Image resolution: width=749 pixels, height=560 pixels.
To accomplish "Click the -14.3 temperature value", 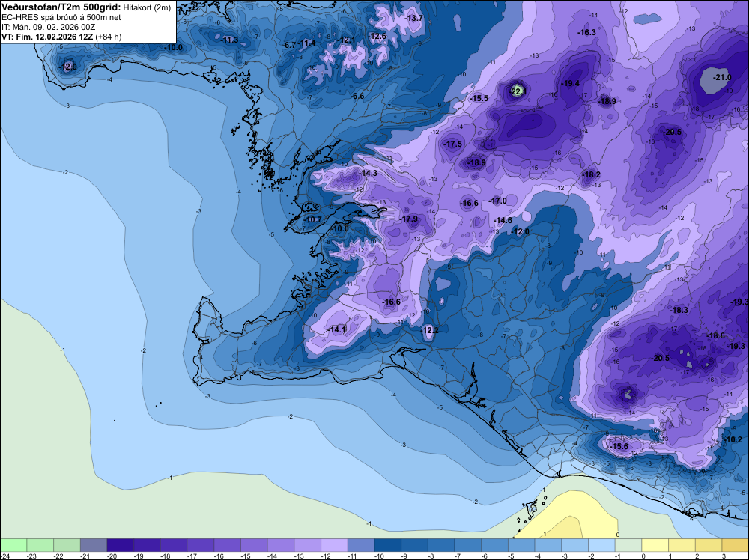I will [368, 173].
